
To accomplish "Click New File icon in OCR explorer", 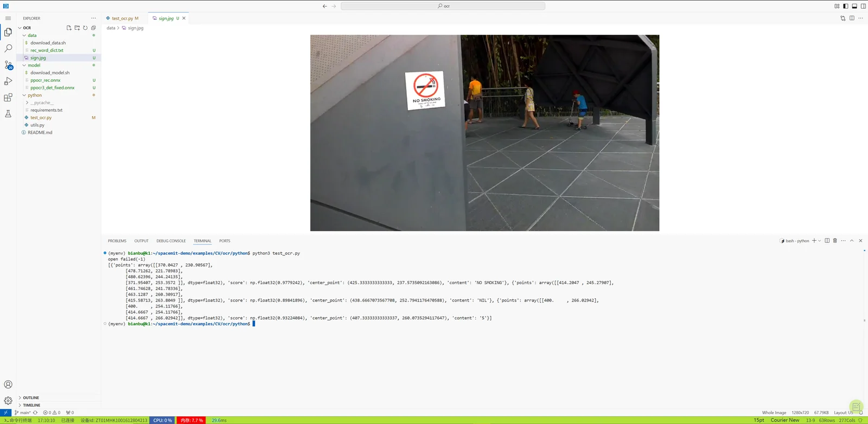I will point(69,28).
